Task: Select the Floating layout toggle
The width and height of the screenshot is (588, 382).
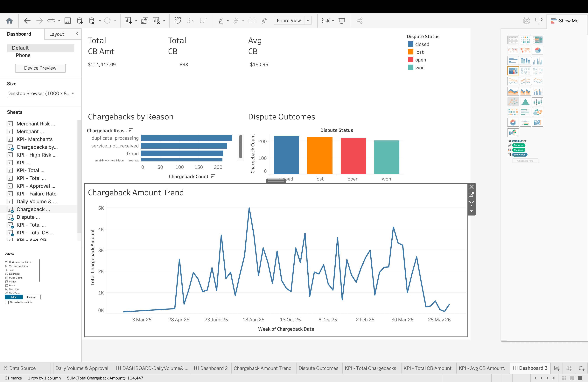Action: click(32, 297)
